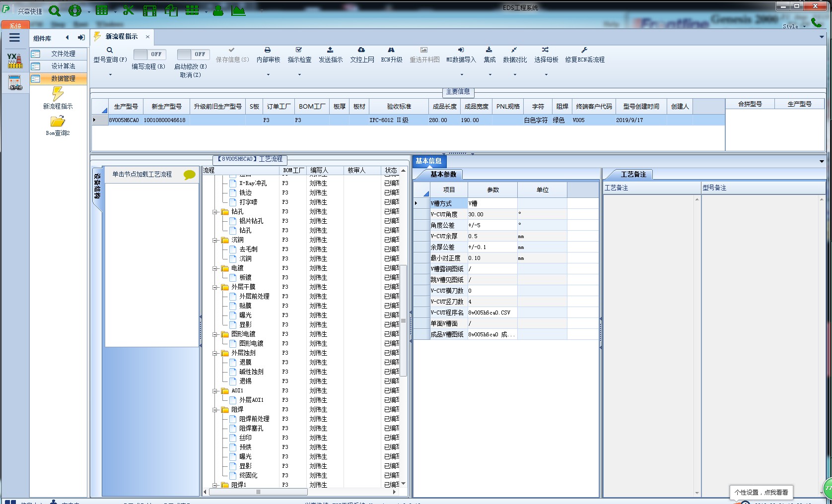This screenshot has height=504, width=832.
Task: Switch to the 工艺备注 tab
Action: (633, 174)
